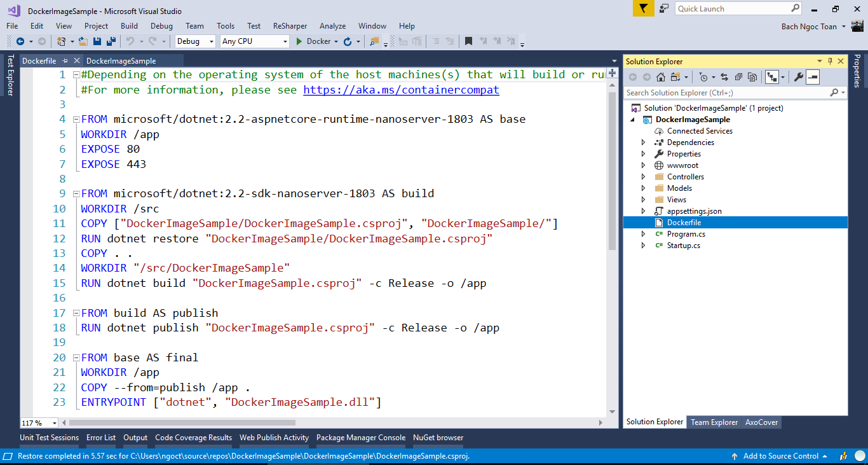Switch to the Team Explorer tab
Screen dimensions: 868x465
click(x=714, y=422)
